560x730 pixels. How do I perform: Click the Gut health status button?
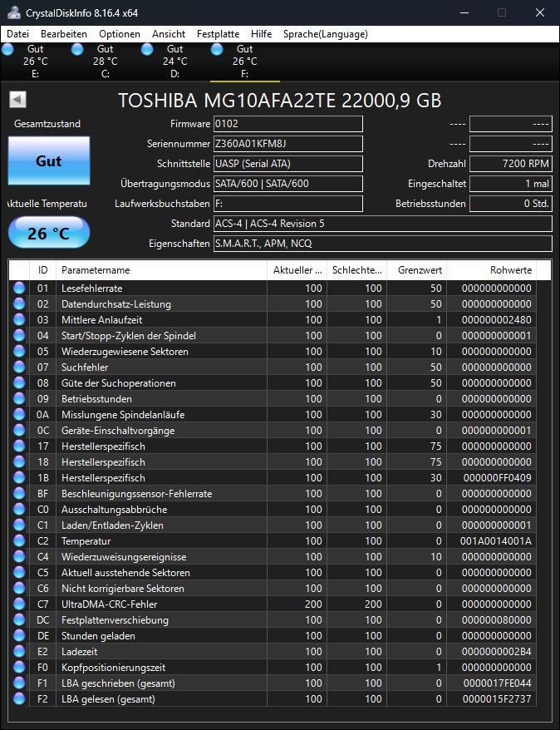coord(48,161)
